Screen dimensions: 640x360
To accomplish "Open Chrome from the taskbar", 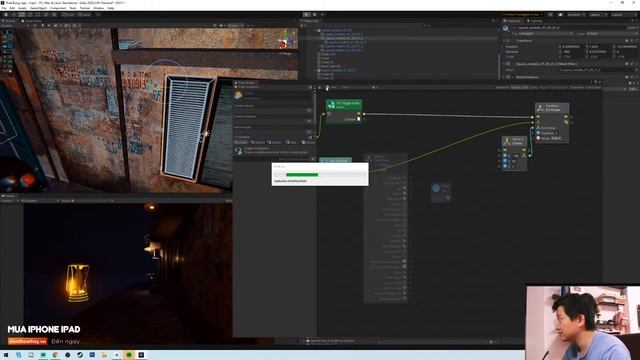I will pyautogui.click(x=56, y=355).
